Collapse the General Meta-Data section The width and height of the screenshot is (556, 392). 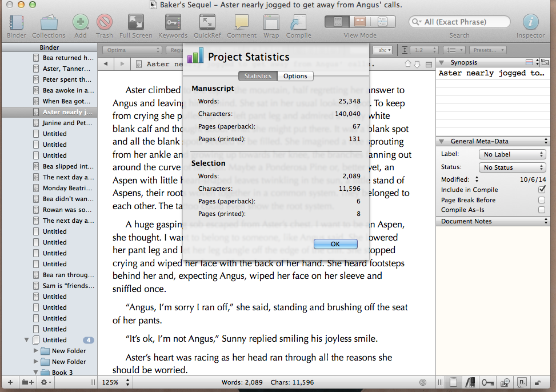(x=442, y=141)
